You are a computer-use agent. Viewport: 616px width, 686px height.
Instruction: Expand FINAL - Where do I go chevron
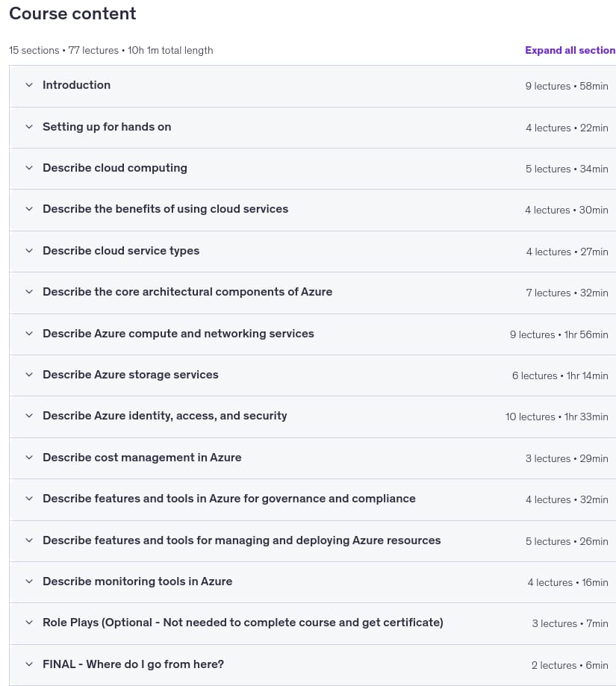[x=29, y=664]
